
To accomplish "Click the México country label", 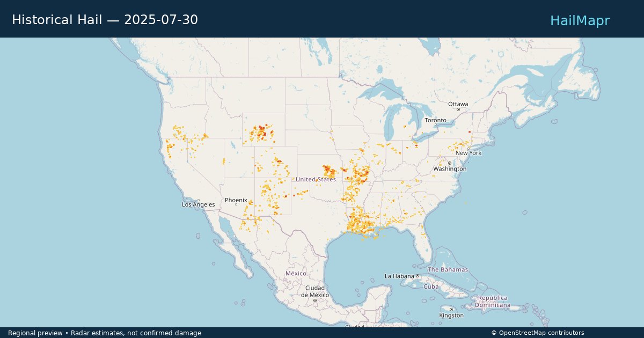I will 296,273.
